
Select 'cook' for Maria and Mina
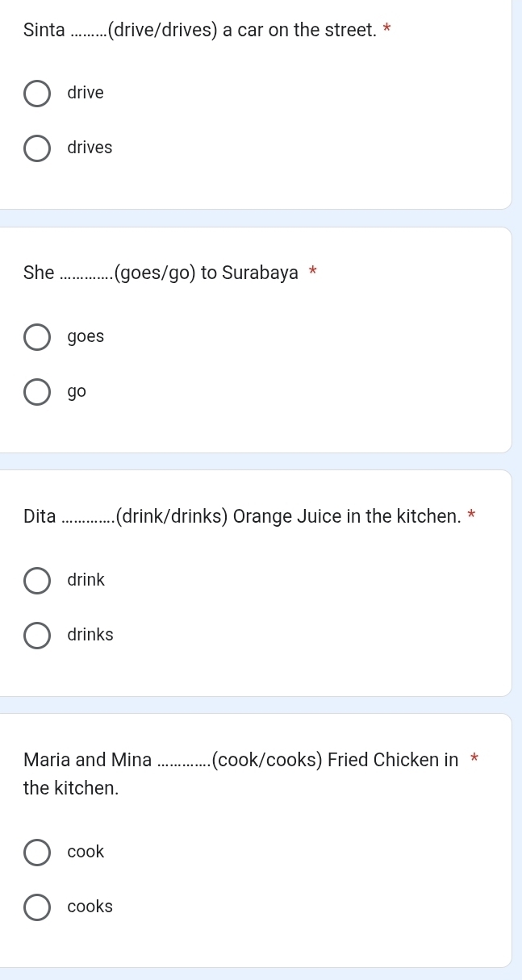coord(37,852)
